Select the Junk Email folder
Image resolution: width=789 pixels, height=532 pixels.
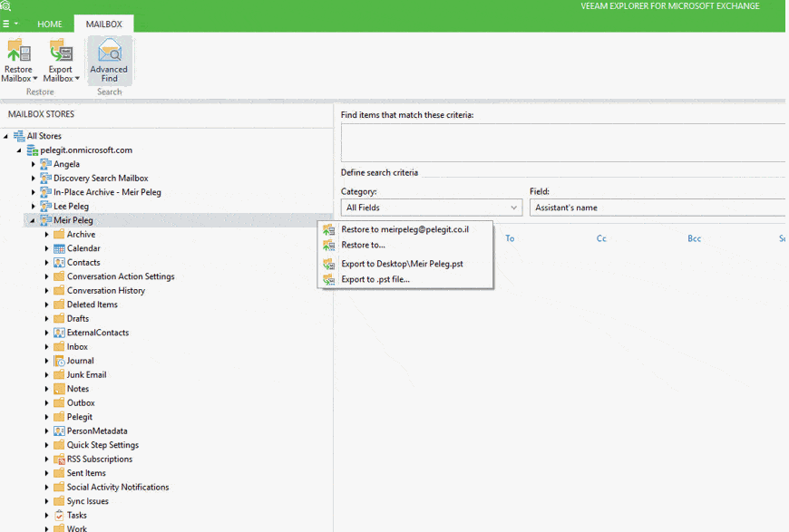coord(86,374)
